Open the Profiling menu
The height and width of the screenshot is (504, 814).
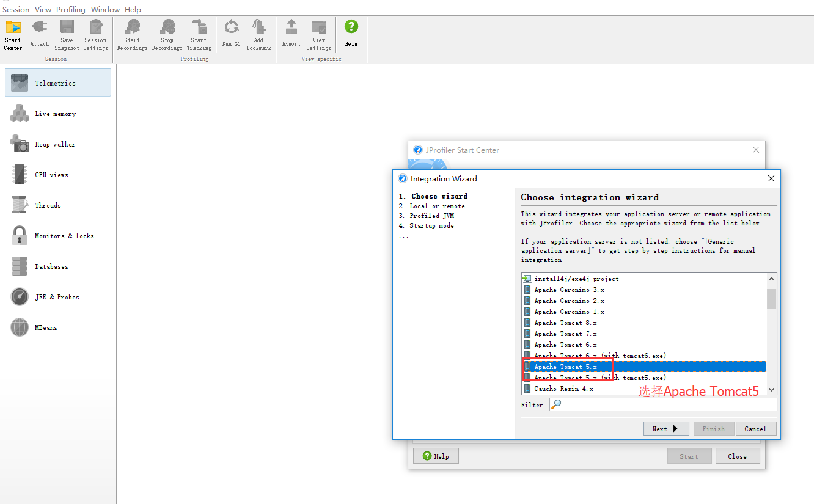click(71, 10)
